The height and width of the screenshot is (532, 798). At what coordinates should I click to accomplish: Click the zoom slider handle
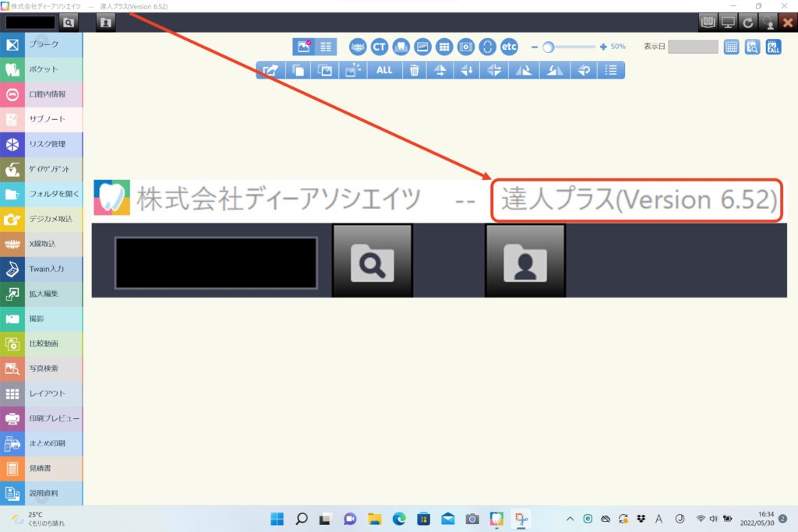548,47
